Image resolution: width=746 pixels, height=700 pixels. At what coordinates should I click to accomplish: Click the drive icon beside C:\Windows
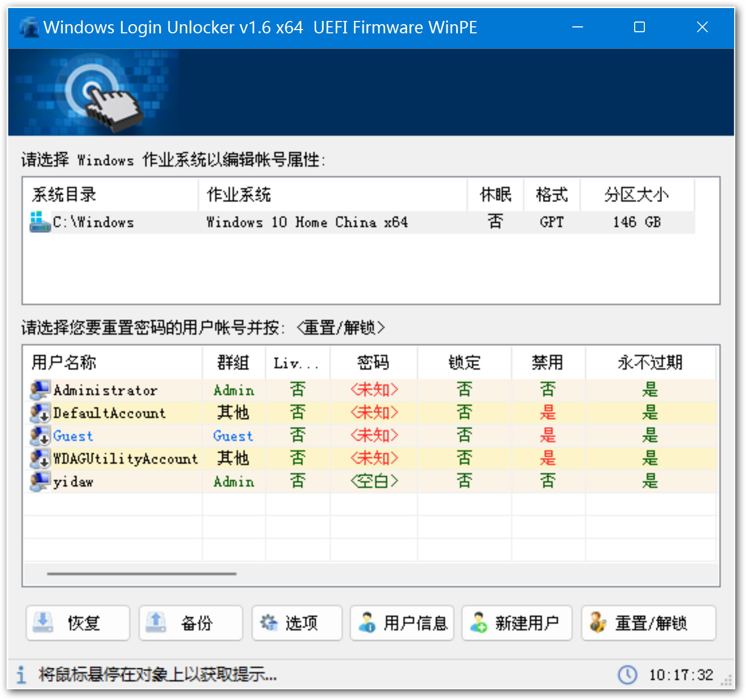tap(40, 222)
